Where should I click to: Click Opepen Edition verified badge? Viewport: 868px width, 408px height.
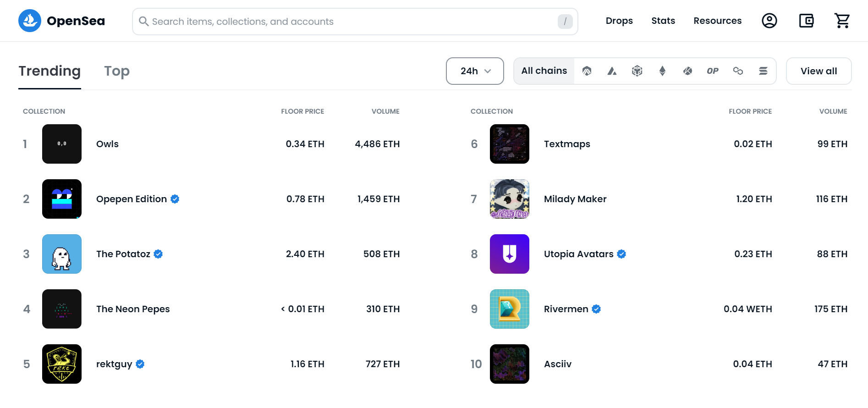[175, 199]
